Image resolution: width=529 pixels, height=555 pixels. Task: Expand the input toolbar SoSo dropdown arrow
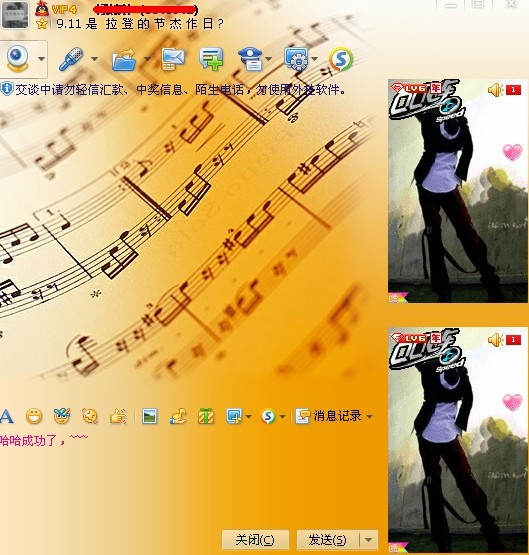tap(282, 417)
